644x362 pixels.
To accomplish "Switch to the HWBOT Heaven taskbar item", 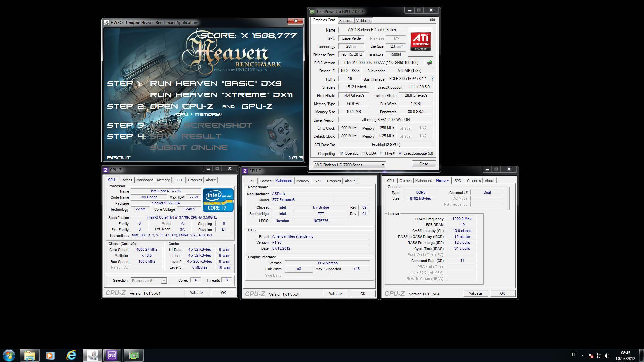I will [x=92, y=355].
